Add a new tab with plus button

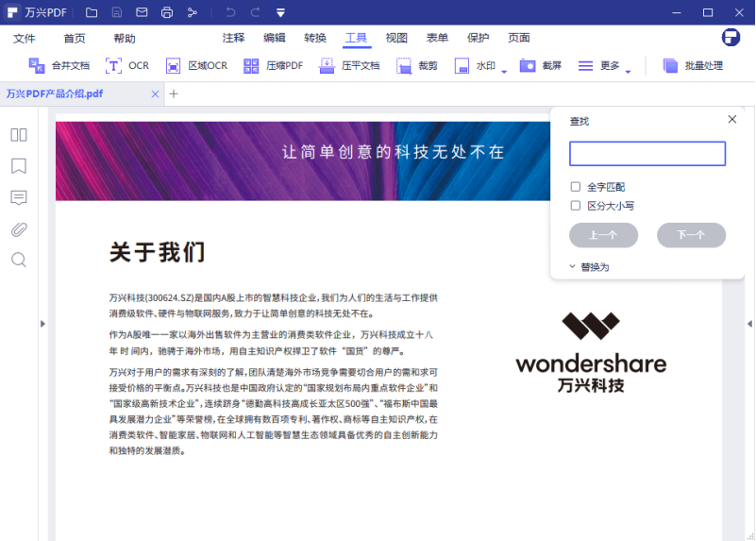click(174, 94)
